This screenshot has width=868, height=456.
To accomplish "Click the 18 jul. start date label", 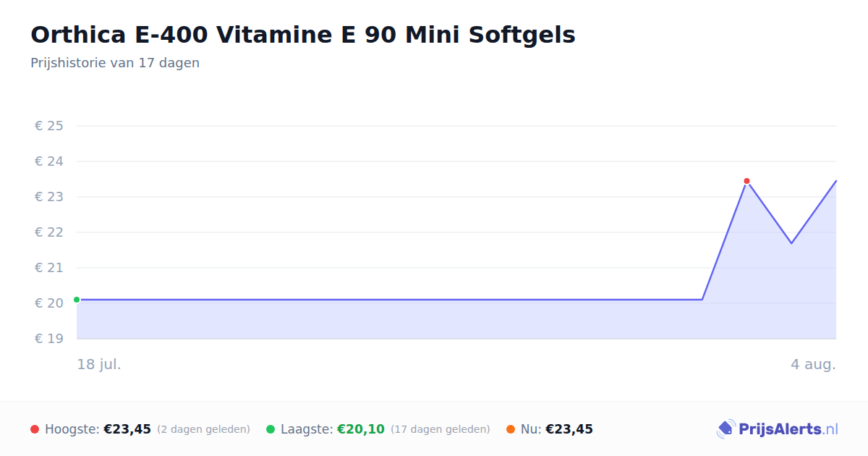I will 99,364.
